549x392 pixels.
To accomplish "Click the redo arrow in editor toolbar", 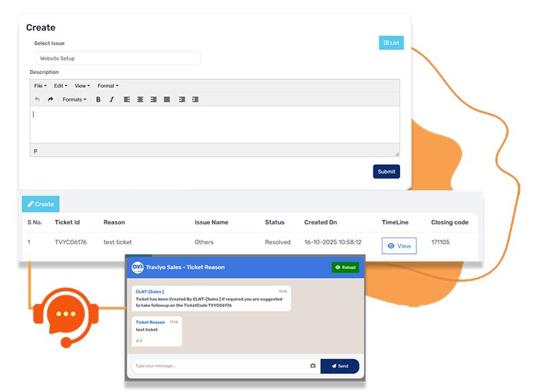I will [x=50, y=100].
